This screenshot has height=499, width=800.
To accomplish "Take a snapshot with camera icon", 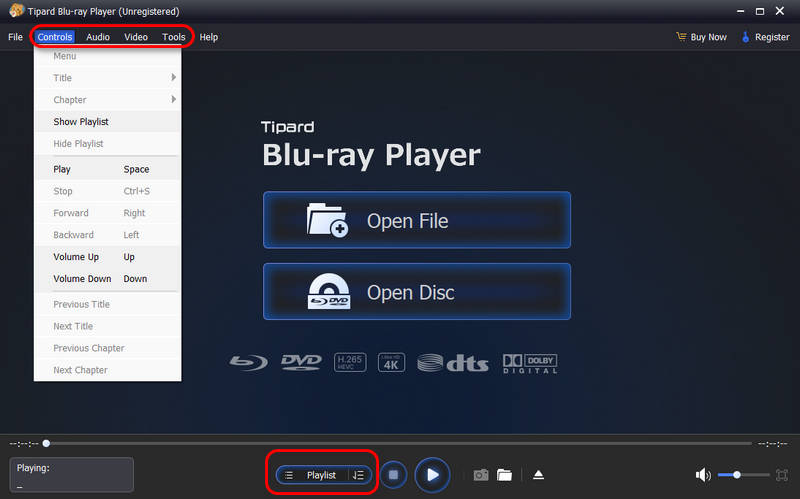I will point(481,475).
